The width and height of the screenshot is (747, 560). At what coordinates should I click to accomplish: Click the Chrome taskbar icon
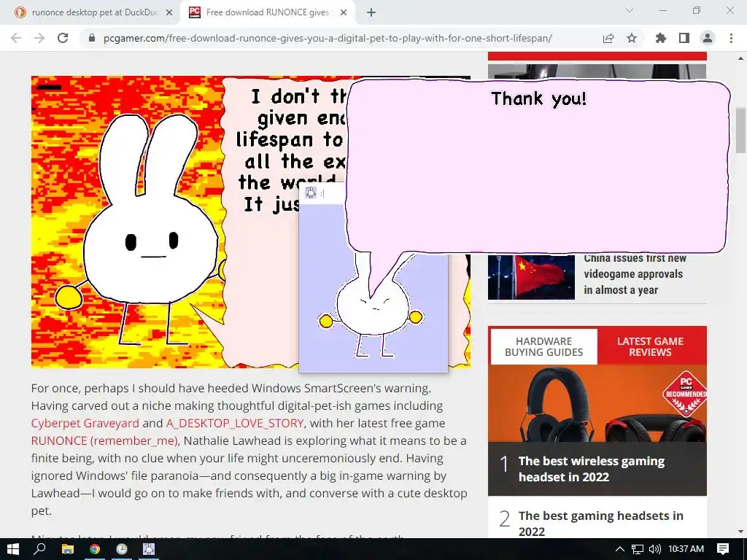click(95, 549)
